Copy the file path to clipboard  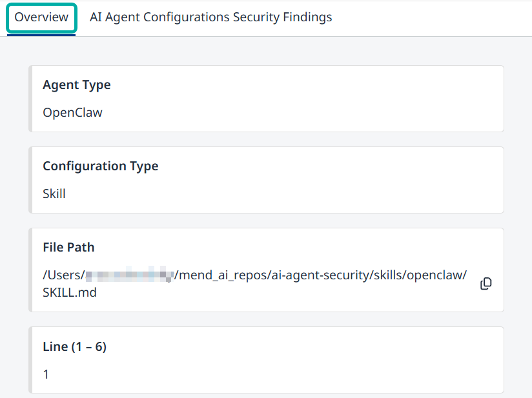[x=486, y=284]
